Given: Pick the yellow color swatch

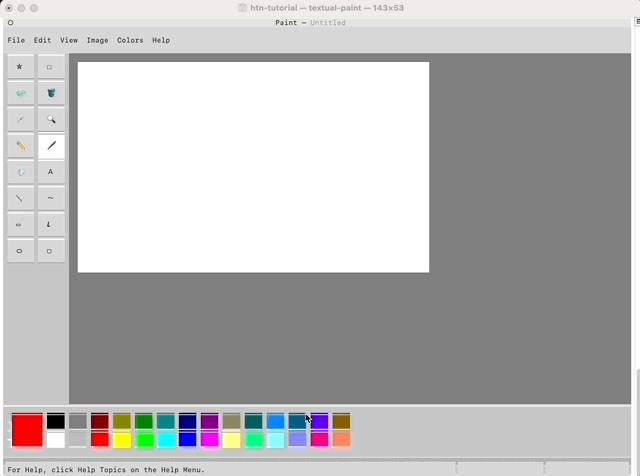Looking at the screenshot, I should click(122, 440).
